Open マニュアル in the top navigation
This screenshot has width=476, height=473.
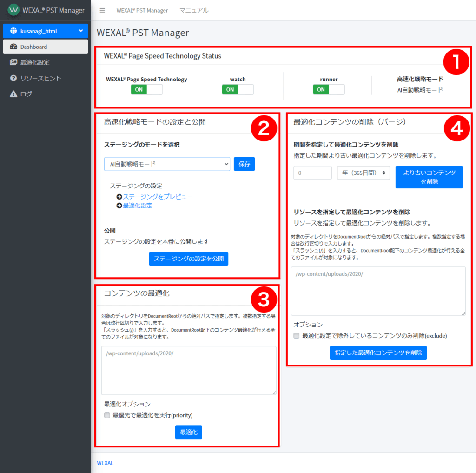click(x=194, y=10)
